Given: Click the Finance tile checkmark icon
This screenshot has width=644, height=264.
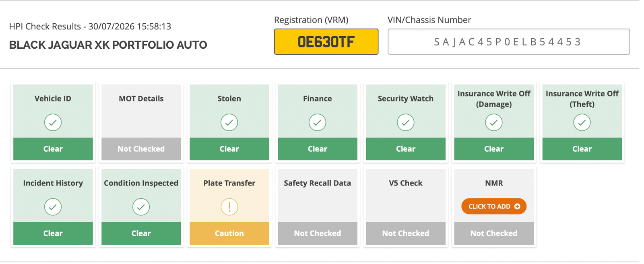Looking at the screenshot, I should [x=317, y=122].
